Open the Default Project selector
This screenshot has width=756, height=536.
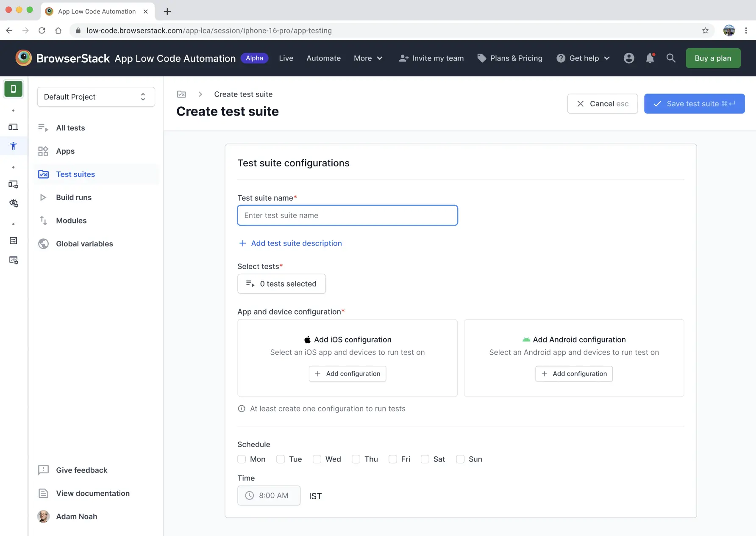point(95,97)
